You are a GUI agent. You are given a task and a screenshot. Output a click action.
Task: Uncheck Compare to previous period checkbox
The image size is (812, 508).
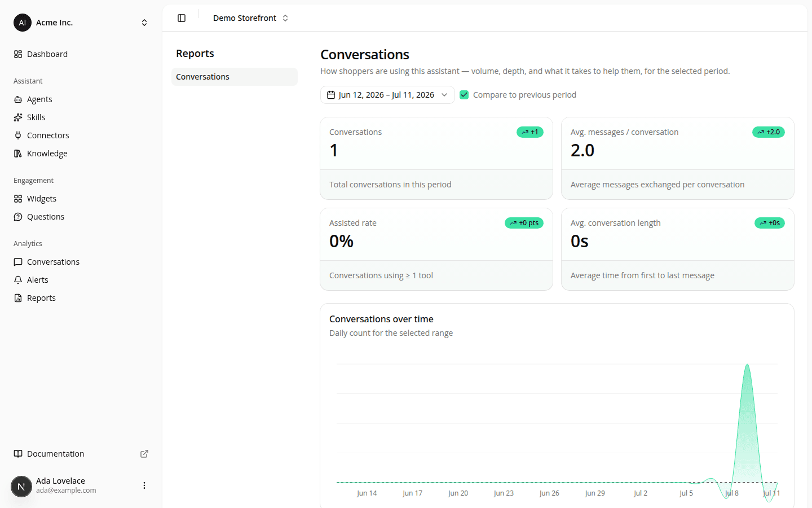pyautogui.click(x=464, y=95)
